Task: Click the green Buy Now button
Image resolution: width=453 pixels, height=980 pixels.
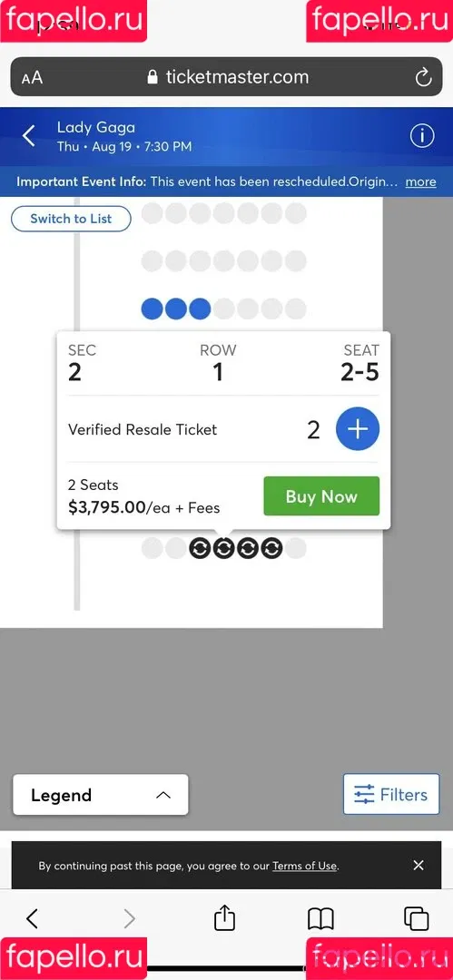Action: coord(321,496)
